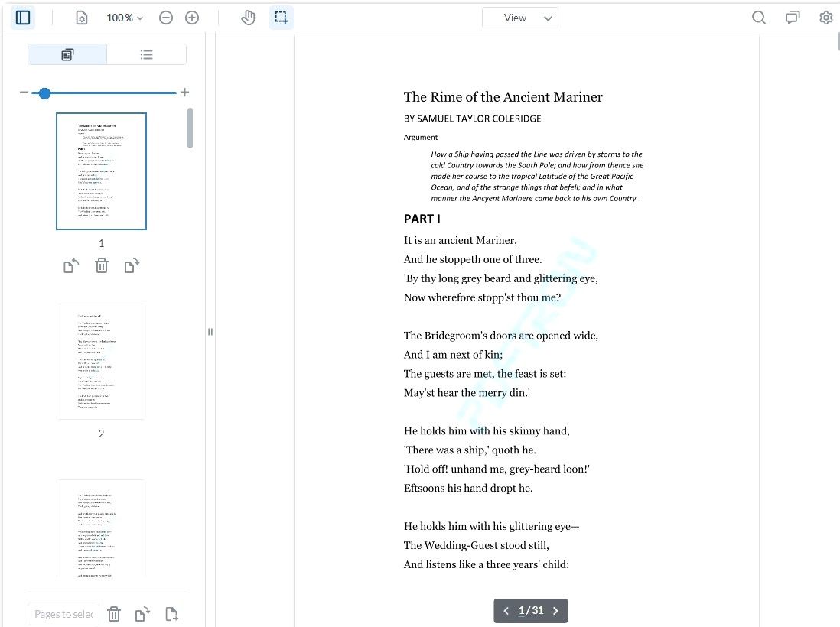Open the zoom percentage dropdown
The height and width of the screenshot is (627, 840).
click(x=124, y=17)
